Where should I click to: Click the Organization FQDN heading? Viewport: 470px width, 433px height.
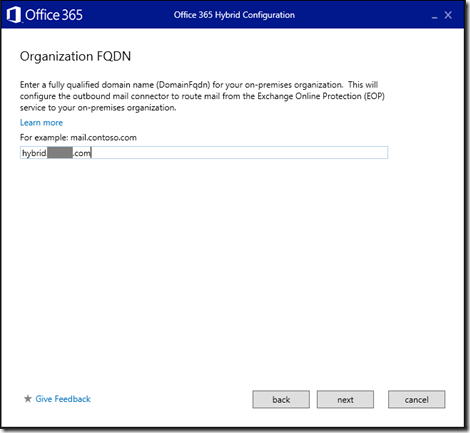(x=75, y=56)
